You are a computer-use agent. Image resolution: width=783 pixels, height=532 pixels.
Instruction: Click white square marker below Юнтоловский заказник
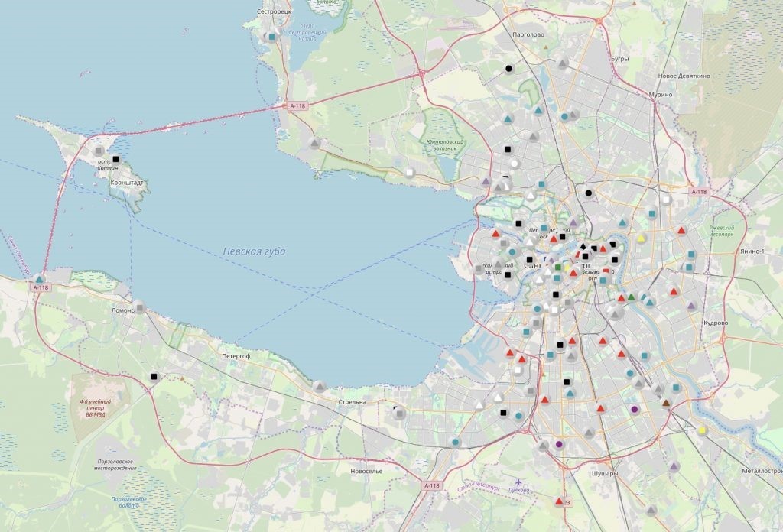[410, 173]
